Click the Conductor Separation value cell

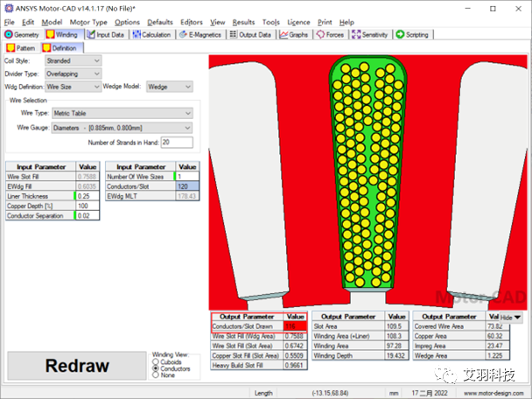coord(87,216)
